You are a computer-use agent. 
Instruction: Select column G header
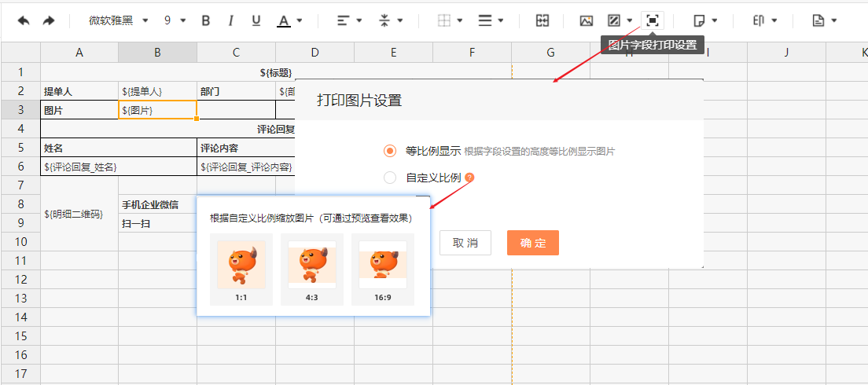550,53
